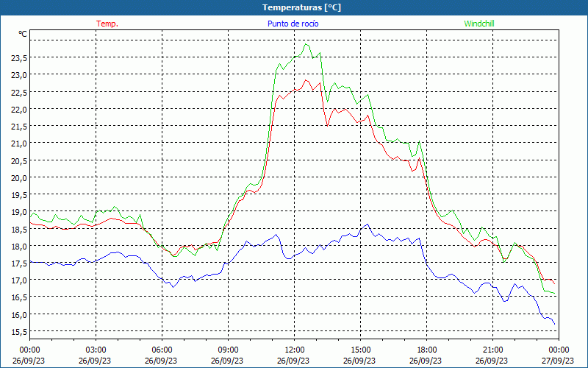Viewport: 588px width, 368px height.
Task: Click the 16,0 y-axis value
Action: [19, 315]
